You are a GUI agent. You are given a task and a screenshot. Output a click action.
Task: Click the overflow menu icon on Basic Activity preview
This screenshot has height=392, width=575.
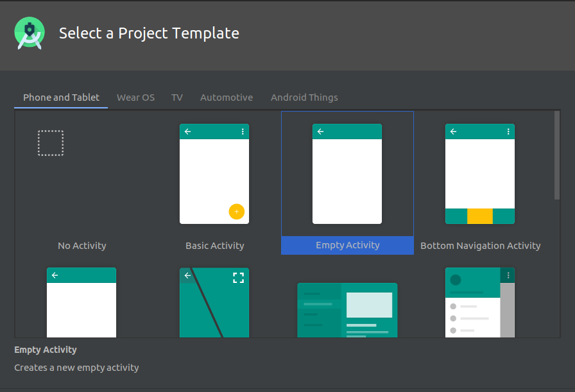tap(242, 132)
